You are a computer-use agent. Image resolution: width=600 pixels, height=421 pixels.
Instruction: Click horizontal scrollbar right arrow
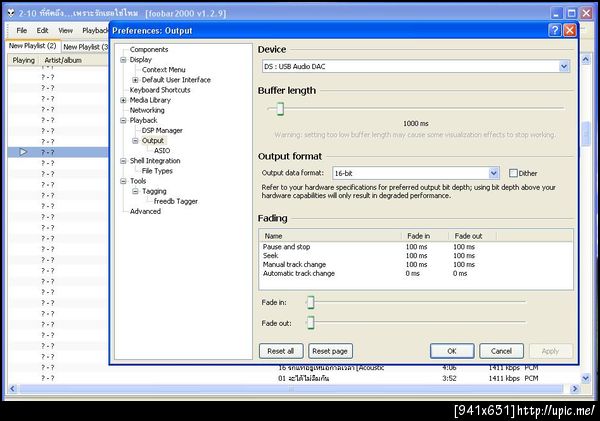[575, 389]
